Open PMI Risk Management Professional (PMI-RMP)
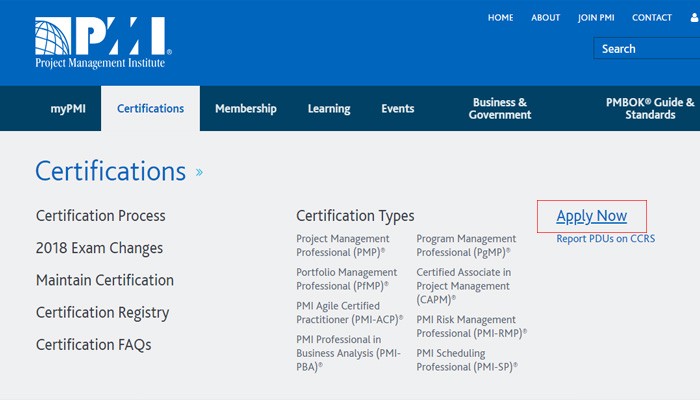The image size is (700, 400). pyautogui.click(x=471, y=326)
